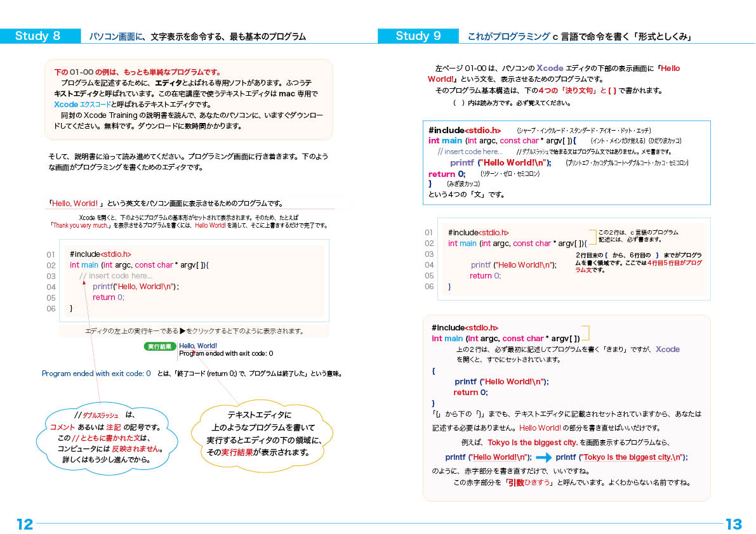Click the green 実行結果 result badge
The height and width of the screenshot is (534, 756).
click(159, 347)
